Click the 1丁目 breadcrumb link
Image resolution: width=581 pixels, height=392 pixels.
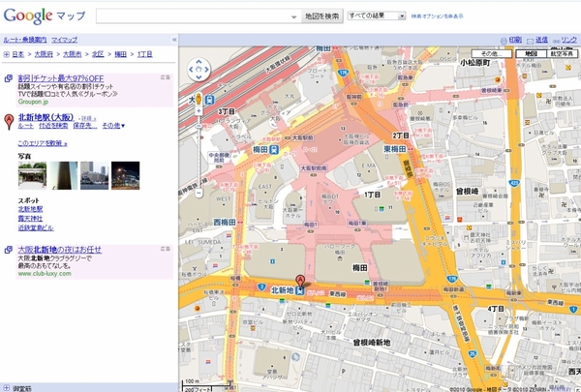click(x=145, y=54)
